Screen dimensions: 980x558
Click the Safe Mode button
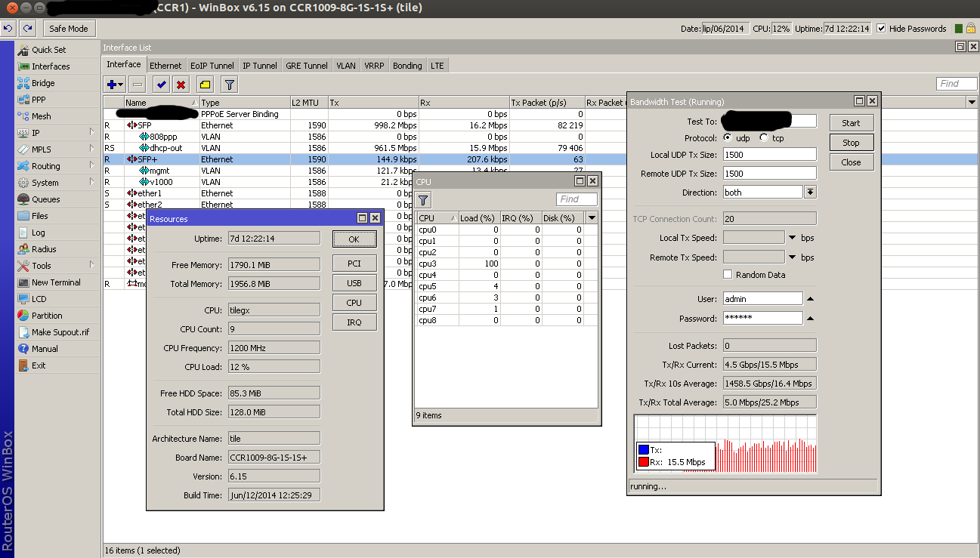tap(69, 29)
